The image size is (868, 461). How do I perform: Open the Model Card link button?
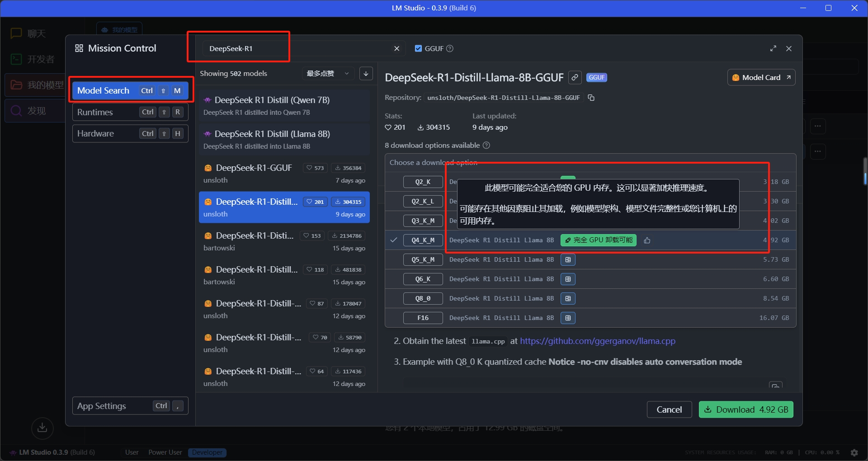pos(761,77)
